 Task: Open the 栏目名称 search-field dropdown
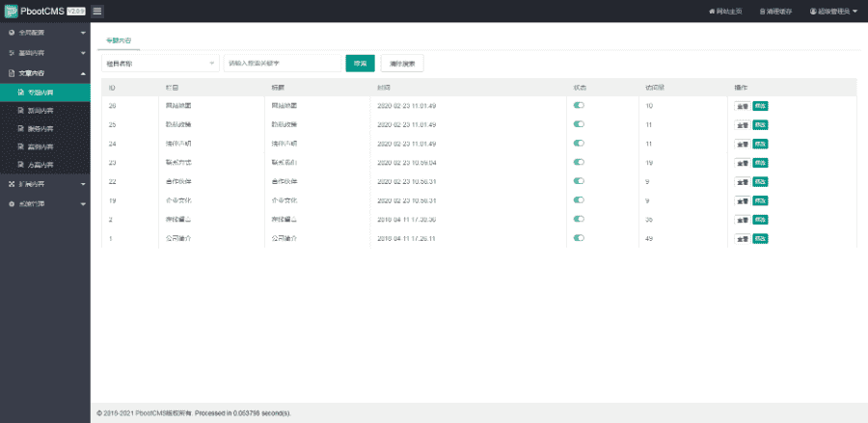160,64
